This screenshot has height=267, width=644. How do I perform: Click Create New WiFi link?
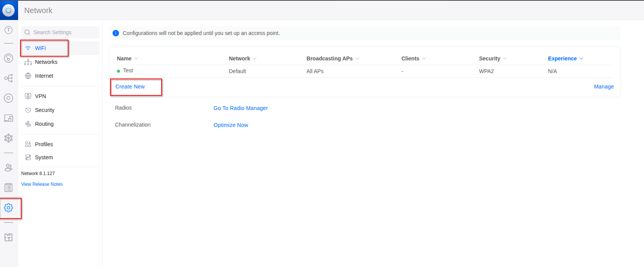pyautogui.click(x=130, y=87)
